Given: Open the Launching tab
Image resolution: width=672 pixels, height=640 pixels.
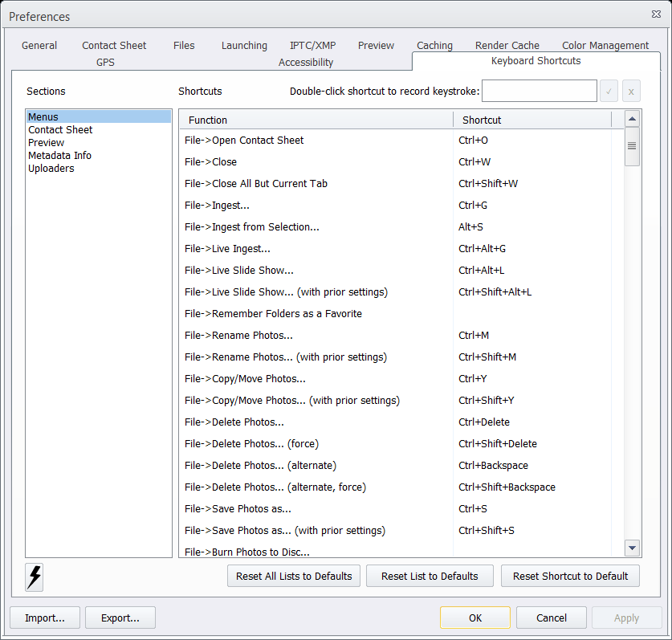Looking at the screenshot, I should click(244, 46).
